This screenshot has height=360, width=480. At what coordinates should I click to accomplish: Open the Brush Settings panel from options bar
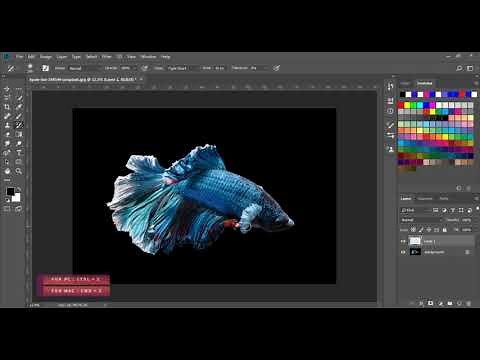tap(45, 68)
